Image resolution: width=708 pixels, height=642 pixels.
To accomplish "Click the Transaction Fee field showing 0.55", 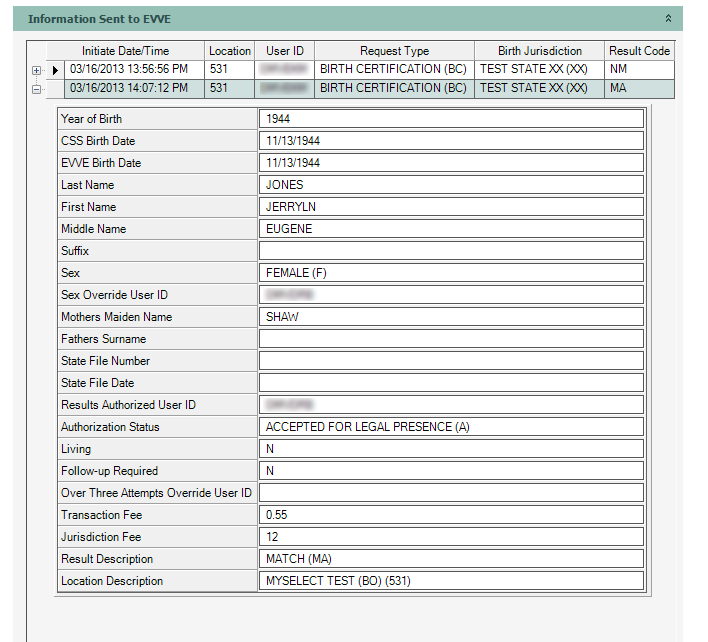I will 450,515.
